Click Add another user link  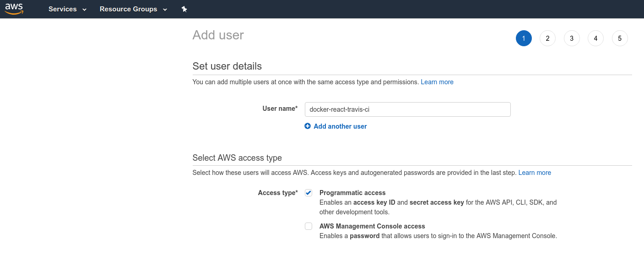coord(340,126)
